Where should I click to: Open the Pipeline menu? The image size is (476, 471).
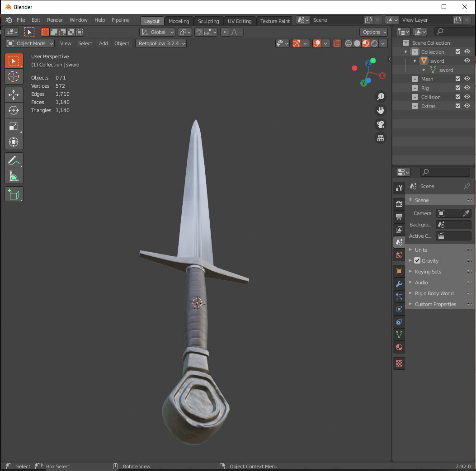pos(120,20)
